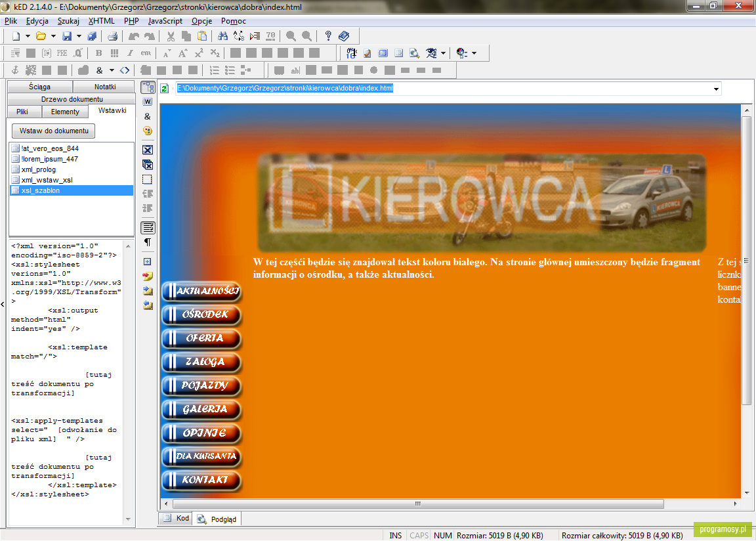Click the Open file folder icon
Screen dimensions: 756x541
click(x=41, y=36)
